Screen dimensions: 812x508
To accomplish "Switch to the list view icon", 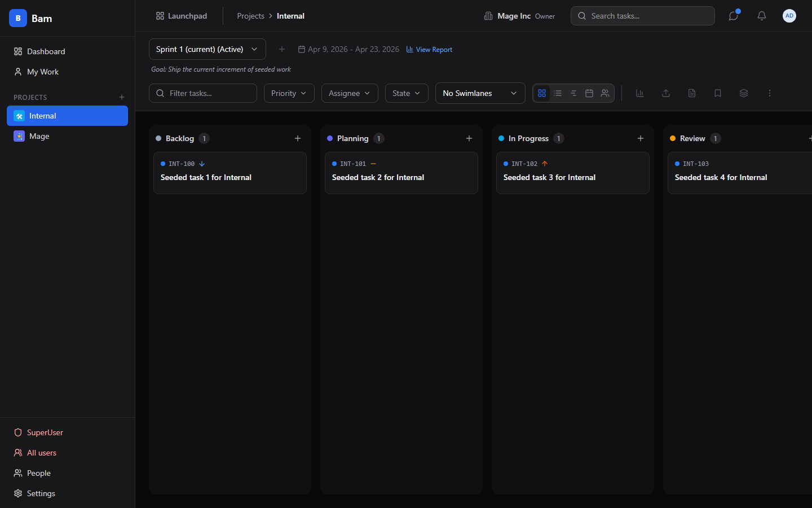I will (x=558, y=93).
